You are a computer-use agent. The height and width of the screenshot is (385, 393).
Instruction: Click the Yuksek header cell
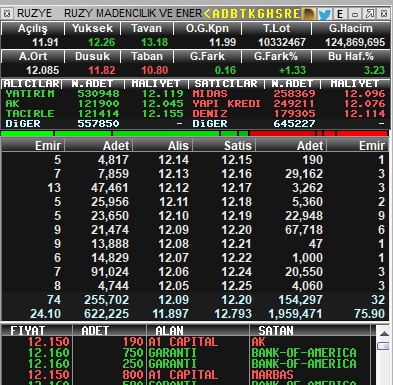[92, 29]
